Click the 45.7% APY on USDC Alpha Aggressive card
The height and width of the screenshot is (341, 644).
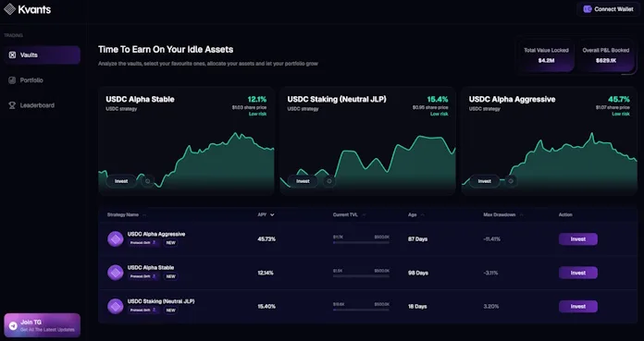[619, 99]
